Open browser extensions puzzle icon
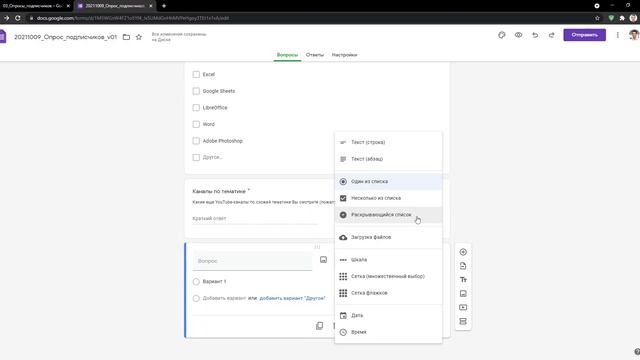The height and width of the screenshot is (360, 640). [x=622, y=18]
